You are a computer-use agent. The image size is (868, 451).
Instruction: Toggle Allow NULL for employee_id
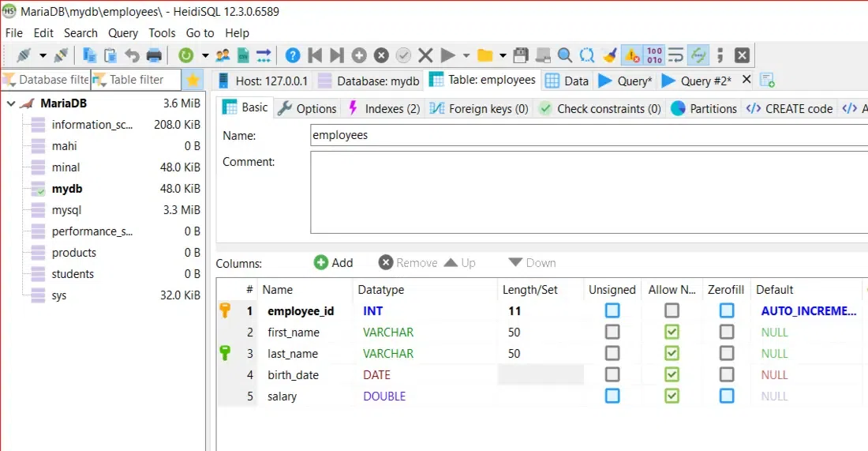click(672, 310)
